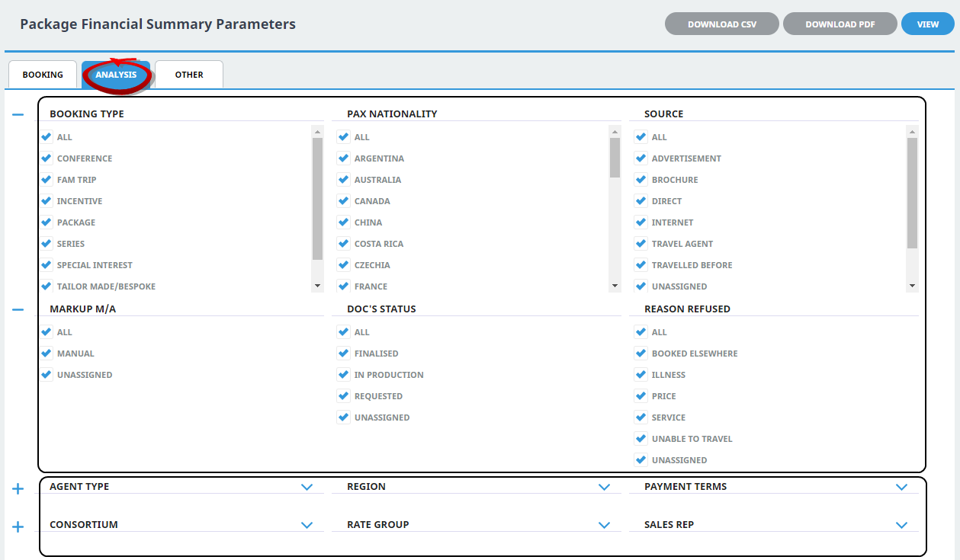Click Booking Type list scrollbar thumb

(x=318, y=199)
